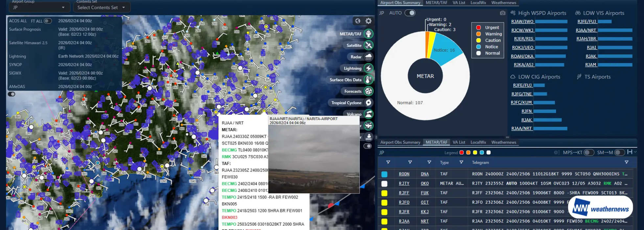The image size is (644, 230).
Task: Toggle the Lightning bolt layer icon
Action: 369,68
